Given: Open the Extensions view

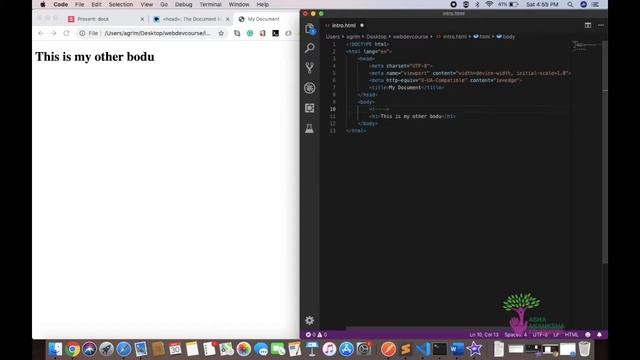Looking at the screenshot, I should tap(310, 108).
